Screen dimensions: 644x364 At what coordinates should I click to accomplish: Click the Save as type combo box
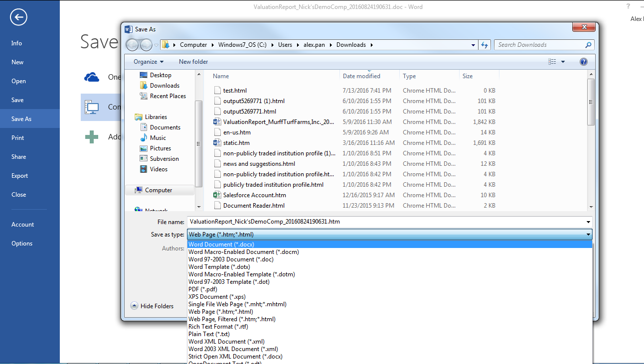[x=390, y=235]
